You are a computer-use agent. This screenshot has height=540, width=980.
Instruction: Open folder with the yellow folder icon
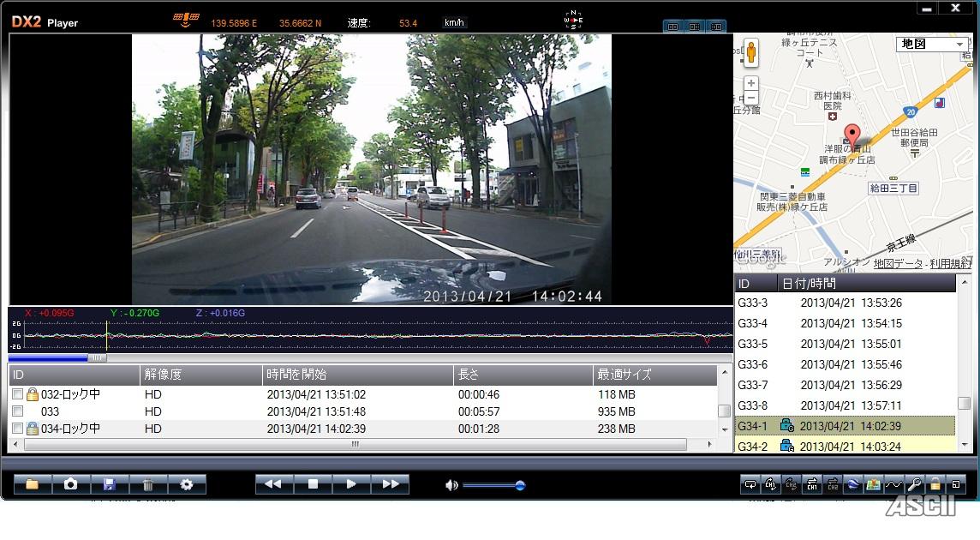[33, 484]
